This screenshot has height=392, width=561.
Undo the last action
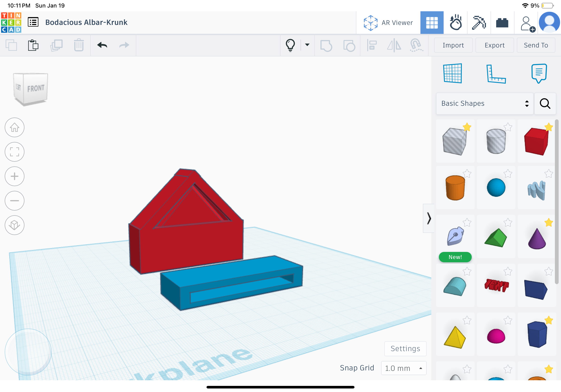(x=102, y=45)
